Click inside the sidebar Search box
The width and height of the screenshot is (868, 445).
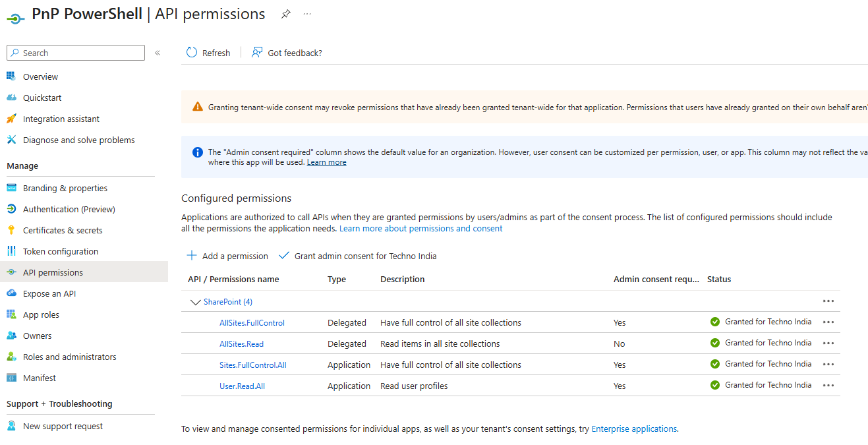pos(75,52)
